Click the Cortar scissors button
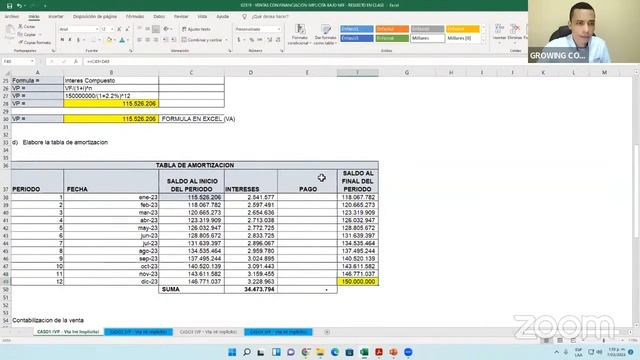Viewport: 640px width, 360px height. pyautogui.click(x=27, y=27)
